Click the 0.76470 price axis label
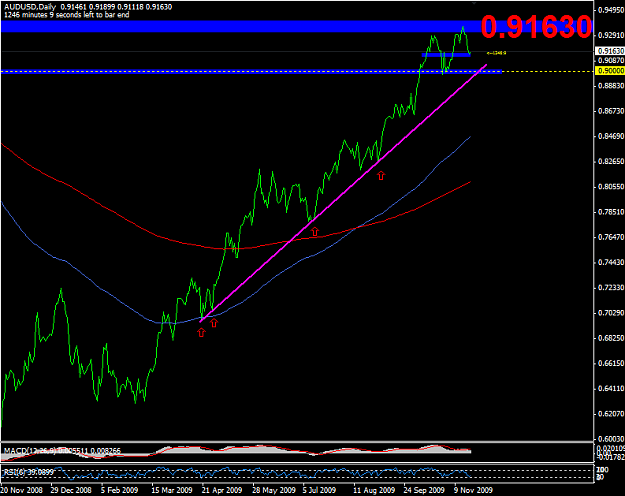This screenshot has width=625, height=496. tap(611, 237)
